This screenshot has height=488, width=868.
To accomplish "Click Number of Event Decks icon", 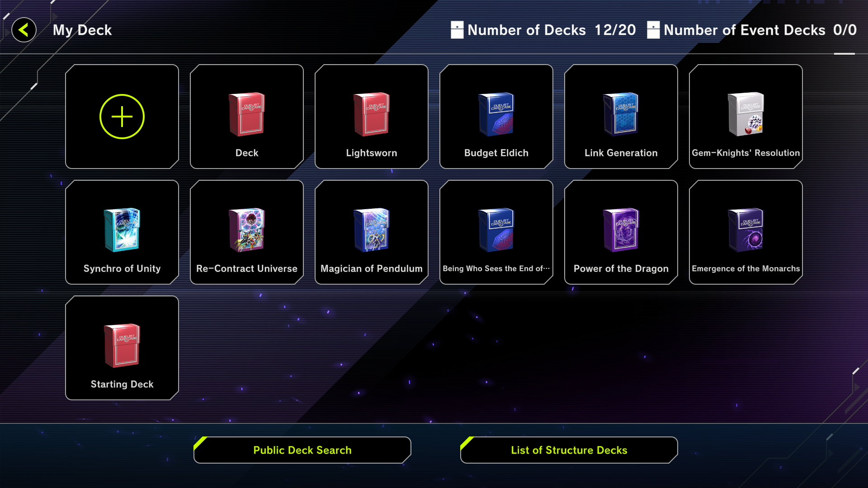I will tap(653, 30).
